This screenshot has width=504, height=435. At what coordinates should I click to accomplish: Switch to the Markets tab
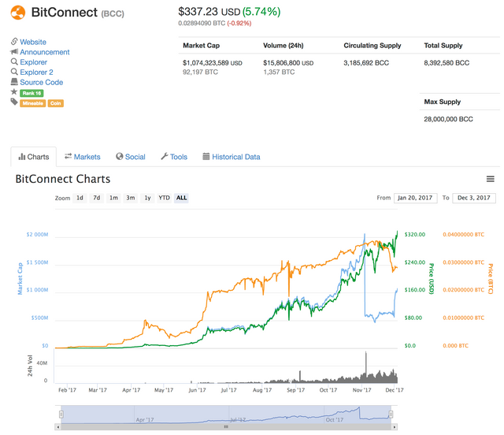(x=83, y=157)
